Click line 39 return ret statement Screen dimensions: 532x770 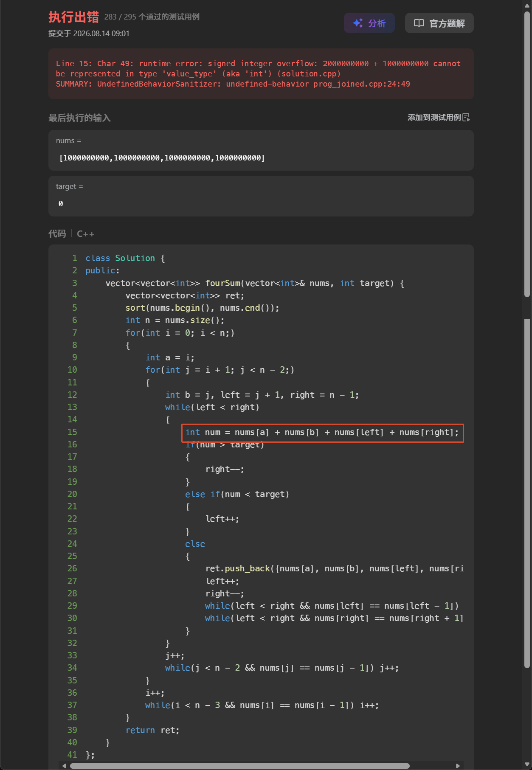click(x=152, y=730)
